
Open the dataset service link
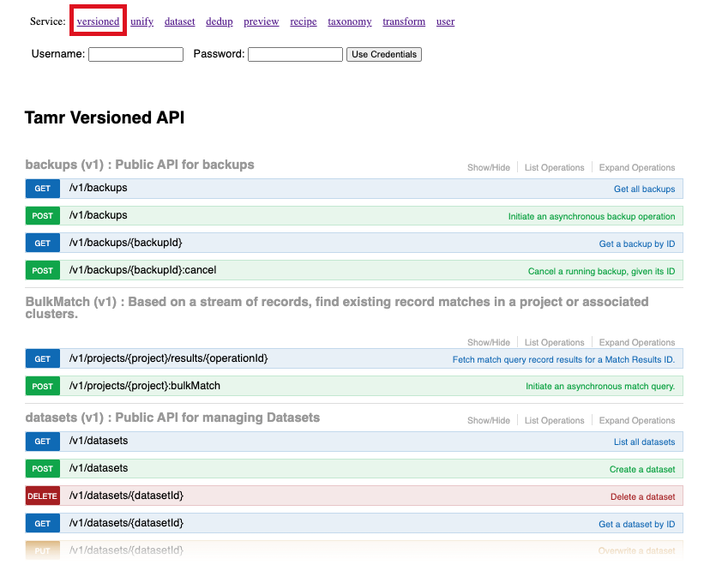click(x=180, y=21)
